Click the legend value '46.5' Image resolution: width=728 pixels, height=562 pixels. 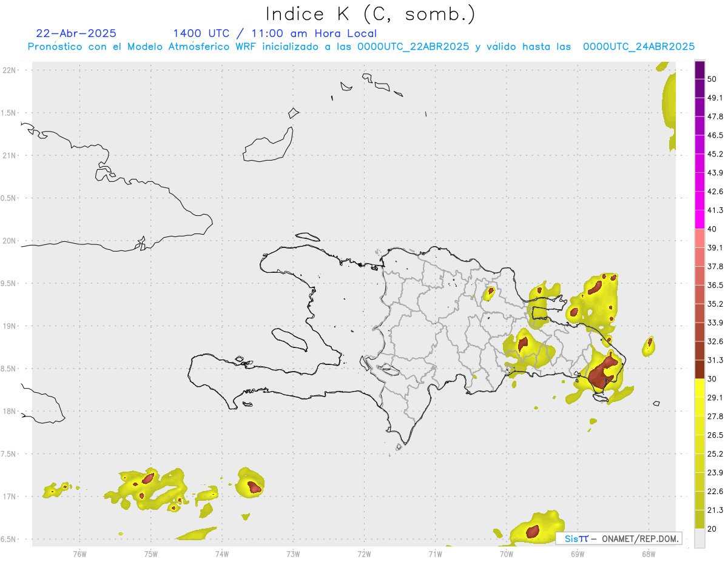coord(715,135)
